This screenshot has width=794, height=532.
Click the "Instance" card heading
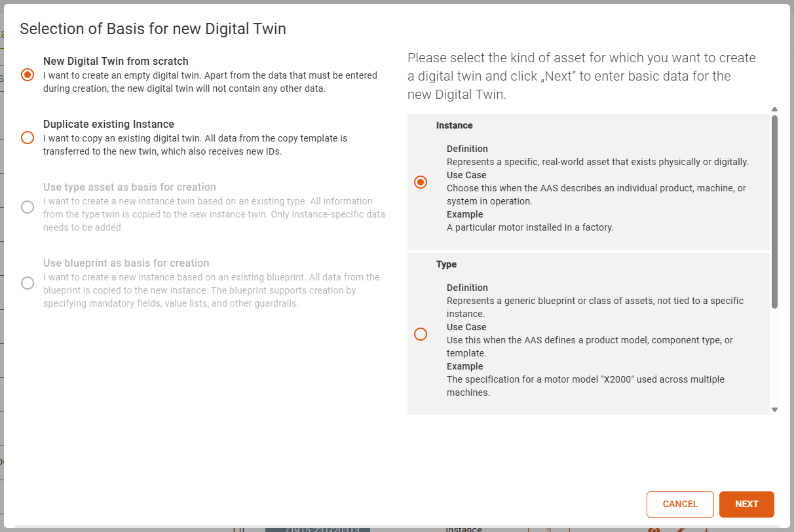click(454, 125)
